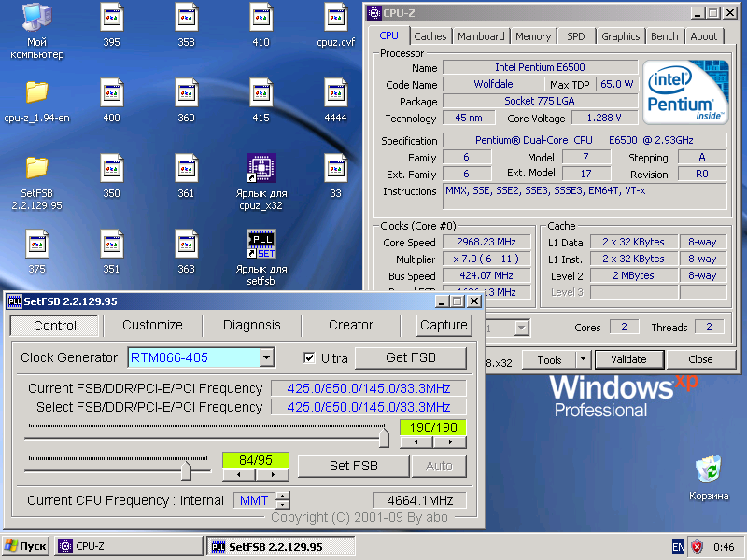747x560 pixels.
Task: Click the Set FSB button
Action: pos(354,466)
